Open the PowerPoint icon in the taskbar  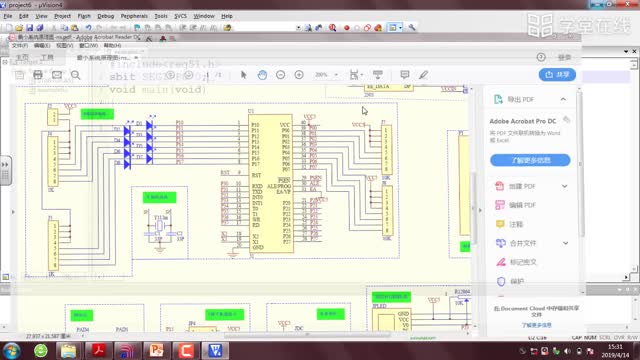156,351
